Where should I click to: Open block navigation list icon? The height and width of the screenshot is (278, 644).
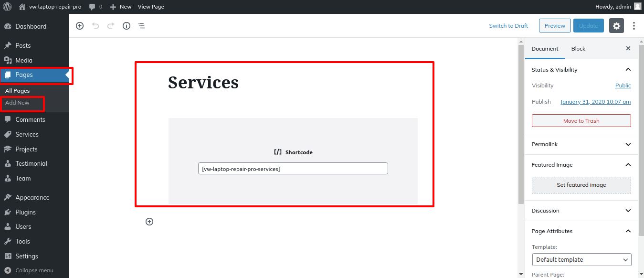coord(142,26)
